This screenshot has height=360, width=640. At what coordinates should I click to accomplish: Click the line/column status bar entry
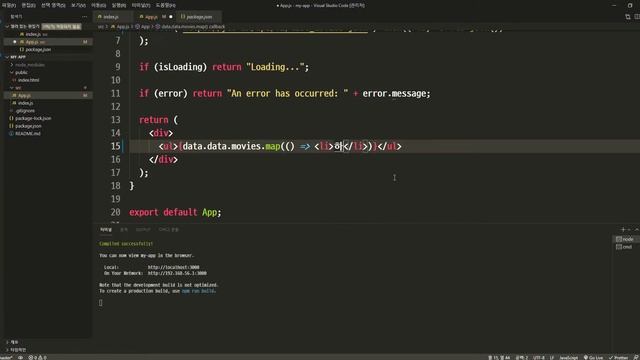(x=499, y=358)
